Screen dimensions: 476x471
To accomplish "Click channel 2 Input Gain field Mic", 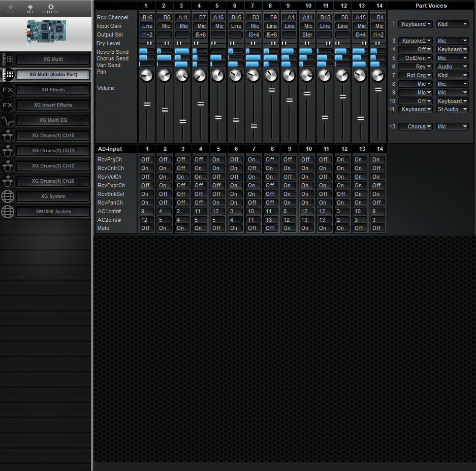I will coord(165,26).
